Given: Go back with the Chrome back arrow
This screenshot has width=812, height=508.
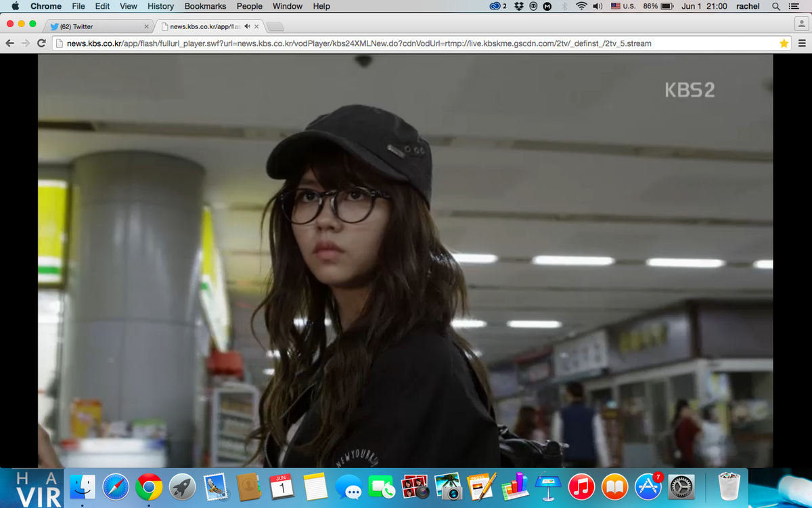Looking at the screenshot, I should pyautogui.click(x=10, y=43).
